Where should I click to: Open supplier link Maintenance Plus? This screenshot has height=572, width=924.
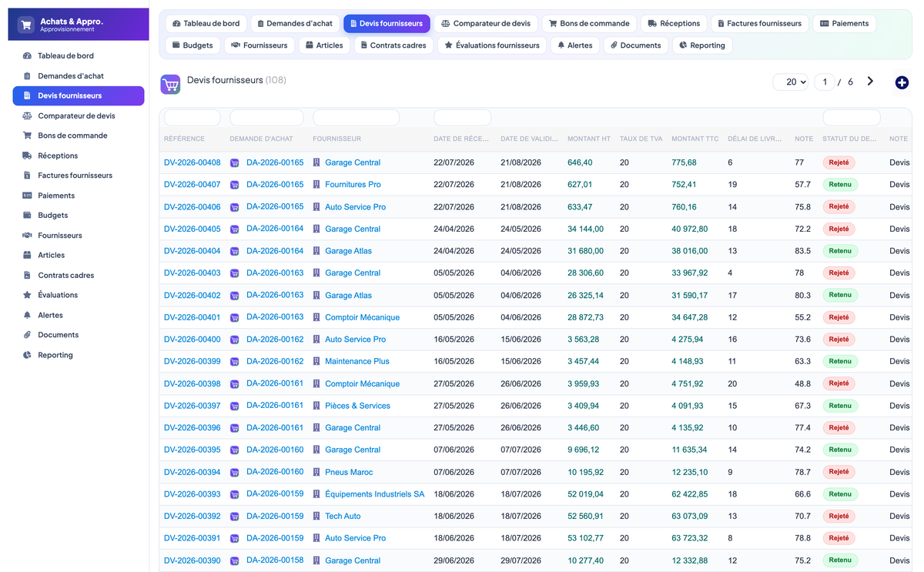point(357,361)
